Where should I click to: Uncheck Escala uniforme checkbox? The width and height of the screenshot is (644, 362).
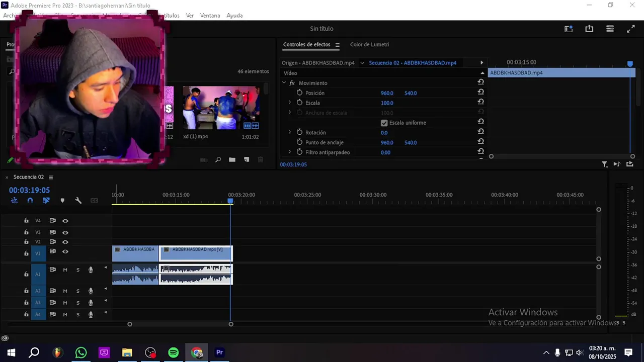point(384,123)
